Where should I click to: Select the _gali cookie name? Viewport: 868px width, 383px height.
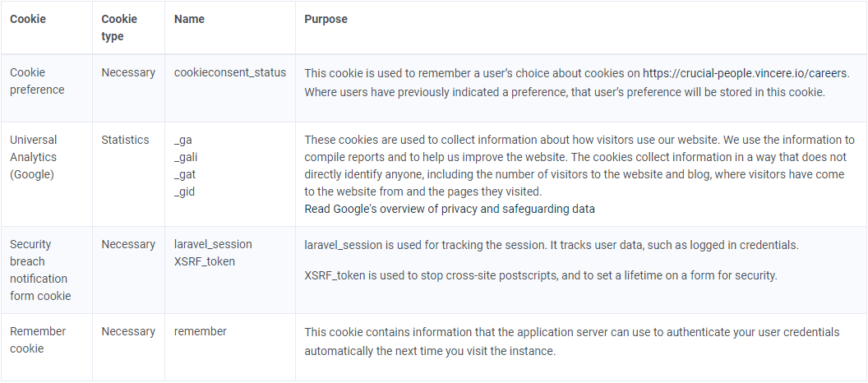coord(186,157)
